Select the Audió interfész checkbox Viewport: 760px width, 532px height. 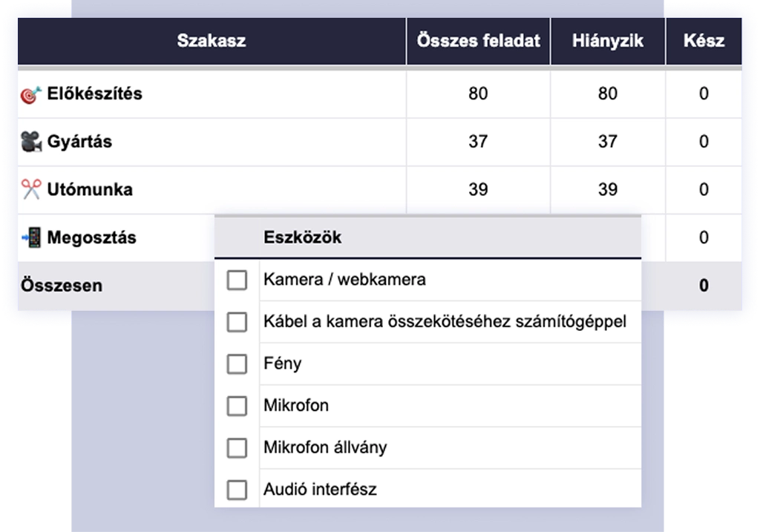pos(237,490)
